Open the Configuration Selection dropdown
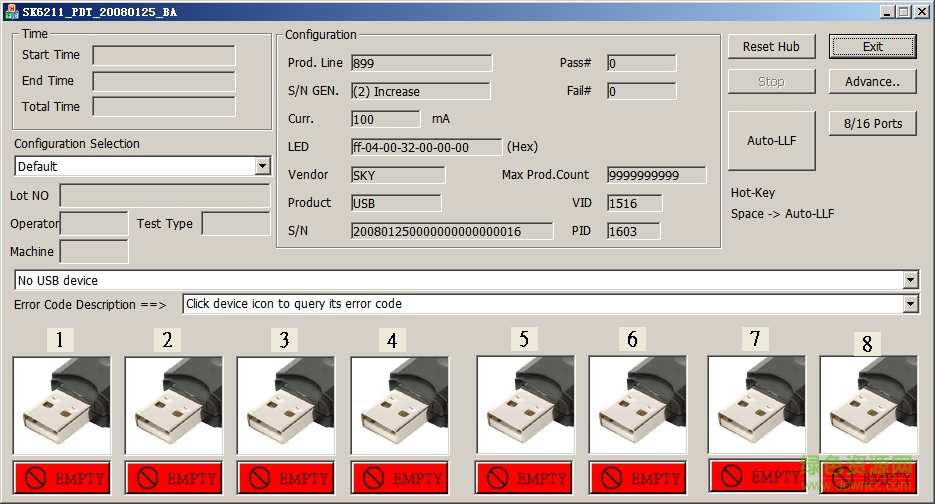935x504 pixels. (262, 166)
